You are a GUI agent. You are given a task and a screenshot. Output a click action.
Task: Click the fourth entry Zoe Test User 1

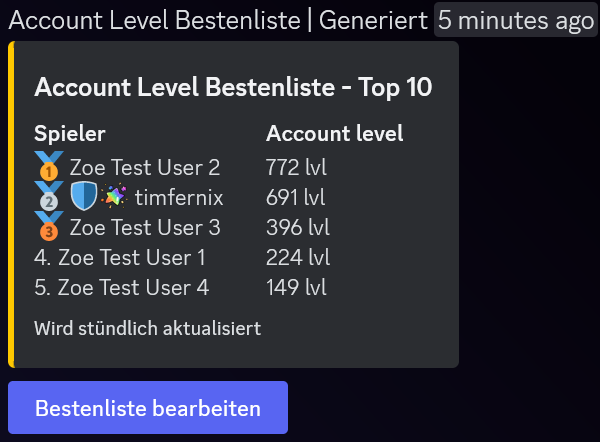tap(120, 258)
